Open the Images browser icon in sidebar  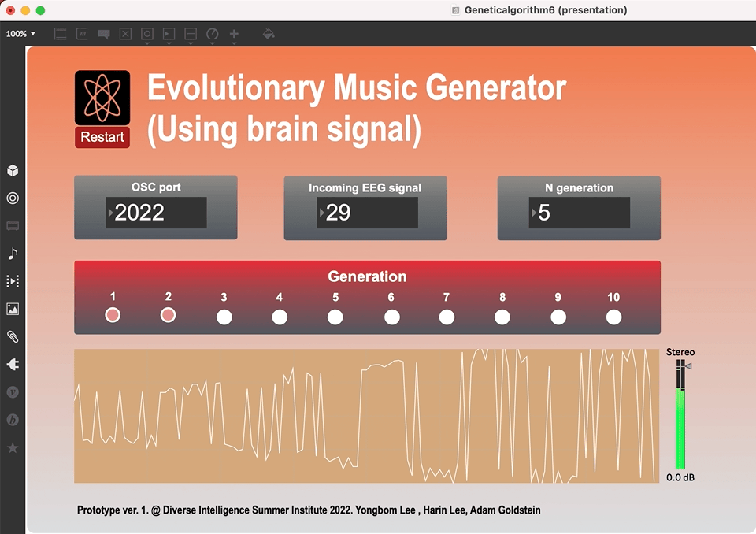(13, 309)
